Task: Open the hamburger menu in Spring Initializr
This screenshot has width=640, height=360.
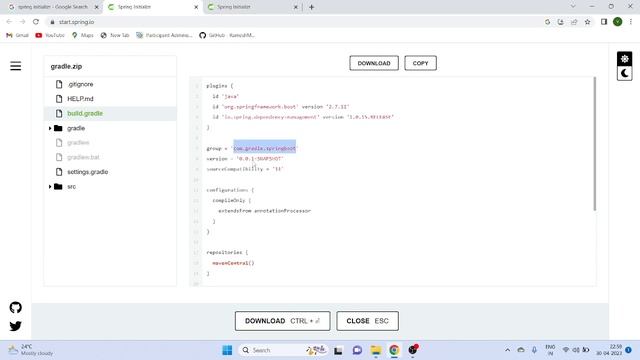Action: pyautogui.click(x=16, y=66)
